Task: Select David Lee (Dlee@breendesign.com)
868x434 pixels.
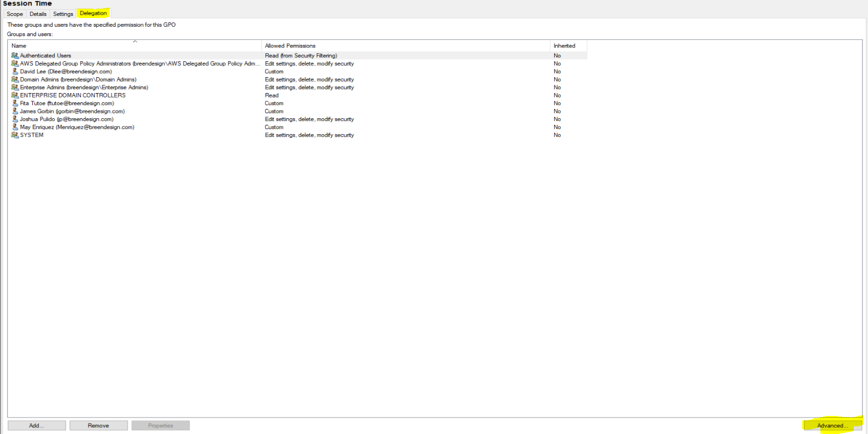Action: pyautogui.click(x=66, y=71)
